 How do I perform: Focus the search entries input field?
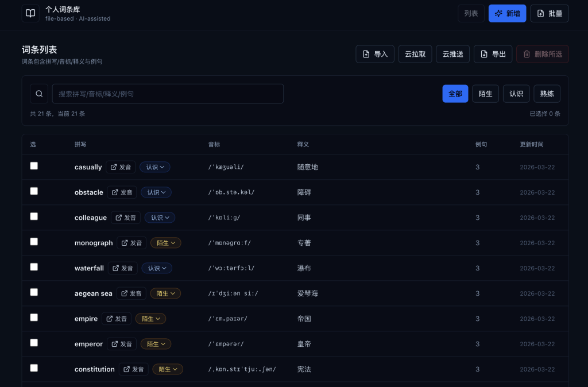tap(168, 94)
